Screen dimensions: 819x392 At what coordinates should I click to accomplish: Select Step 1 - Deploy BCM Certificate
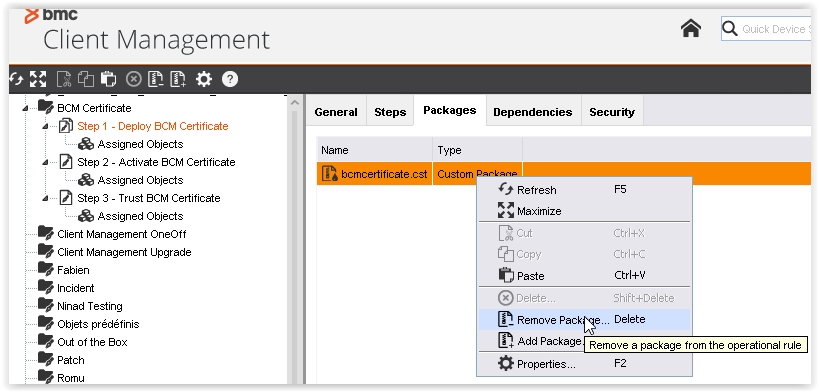pos(153,126)
